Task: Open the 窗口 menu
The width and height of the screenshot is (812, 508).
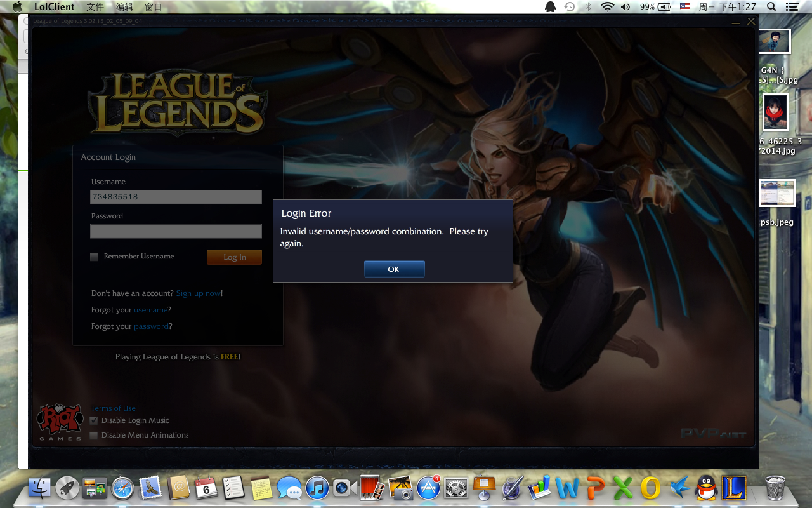Action: (x=154, y=6)
